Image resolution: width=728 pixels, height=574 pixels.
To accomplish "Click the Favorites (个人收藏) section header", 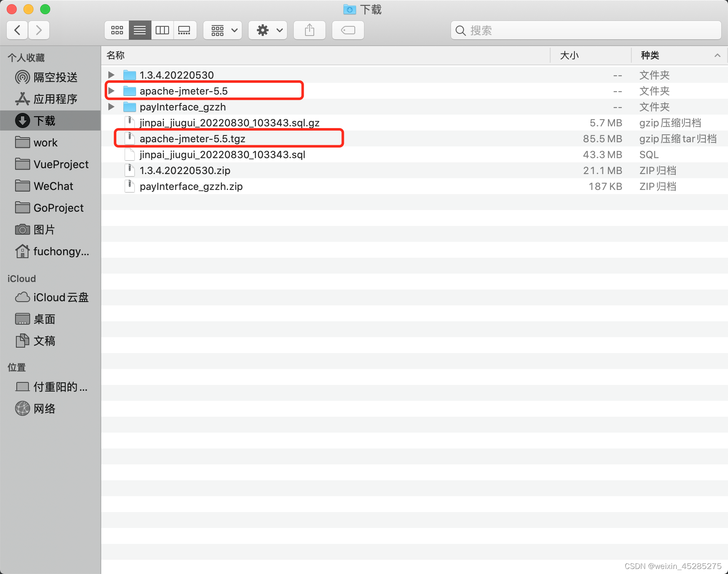I will (x=26, y=58).
